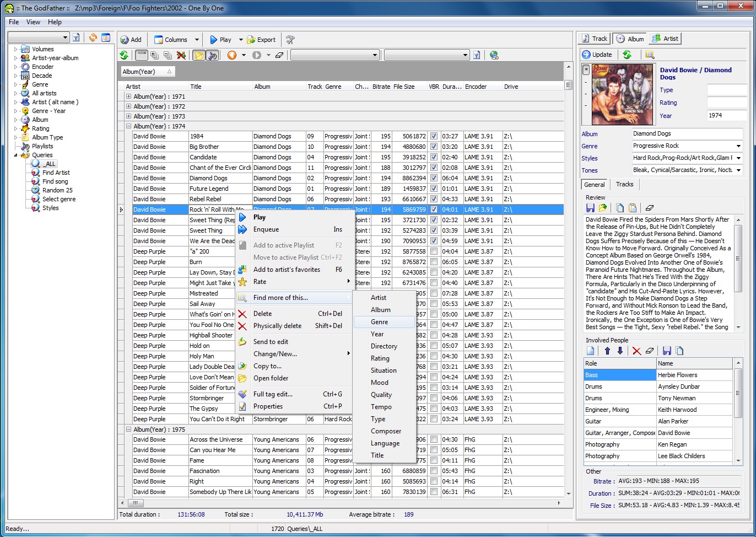Choose Genre in Find more of this submenu
Viewport: 756px width, 537px height.
point(384,322)
